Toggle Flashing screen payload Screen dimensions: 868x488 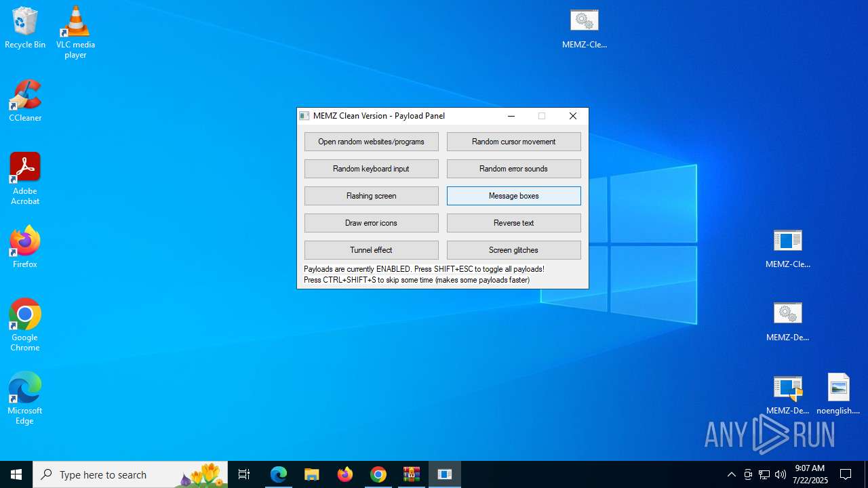pyautogui.click(x=372, y=196)
